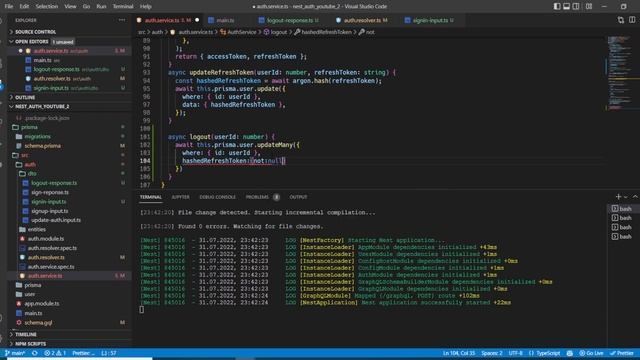Image resolution: width=640 pixels, height=360 pixels.
Task: Collapse the NEST_AUTH_YOUTUBE_2 folder section
Action: 69,107
